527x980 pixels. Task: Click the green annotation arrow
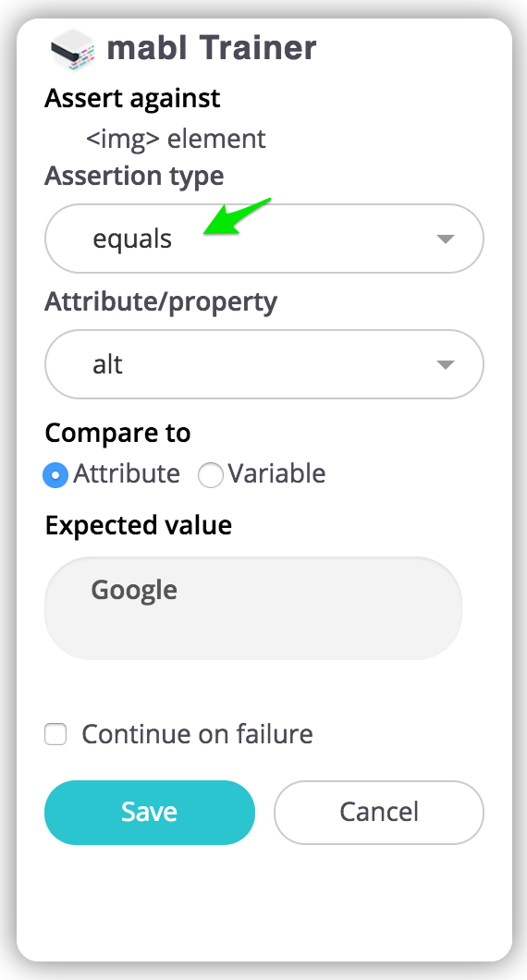pos(237,217)
